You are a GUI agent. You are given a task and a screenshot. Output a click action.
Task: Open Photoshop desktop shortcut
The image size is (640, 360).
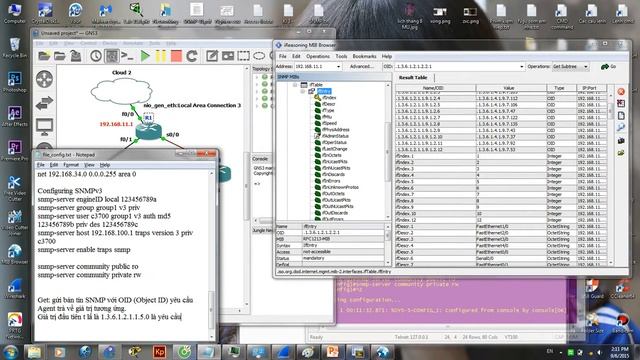(15, 82)
